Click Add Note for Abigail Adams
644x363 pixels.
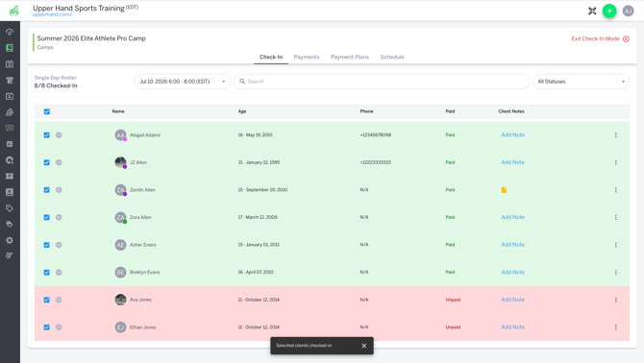click(512, 135)
